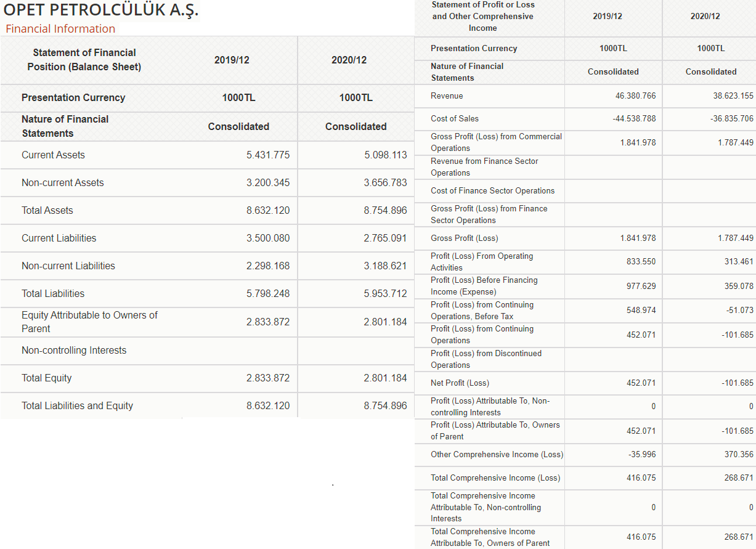The image size is (756, 549).
Task: Select balance sheet 2019/12 column header
Action: coord(232,60)
